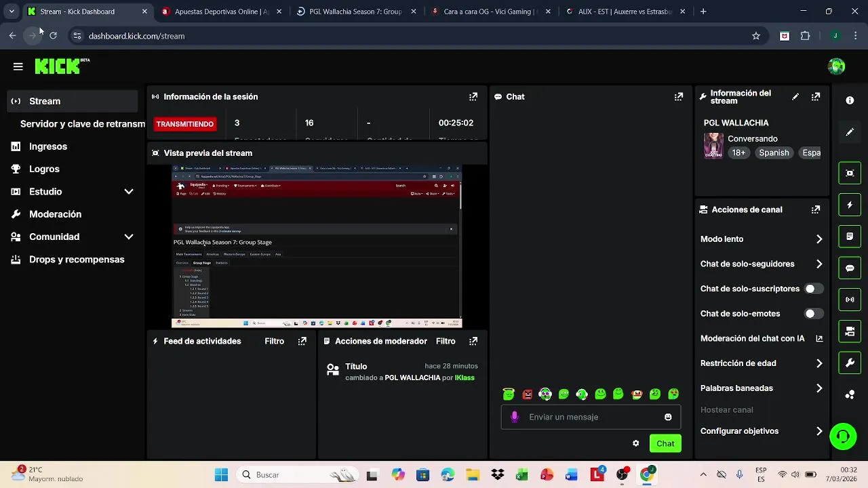Click the green Chat send button
The width and height of the screenshot is (868, 488).
[665, 443]
